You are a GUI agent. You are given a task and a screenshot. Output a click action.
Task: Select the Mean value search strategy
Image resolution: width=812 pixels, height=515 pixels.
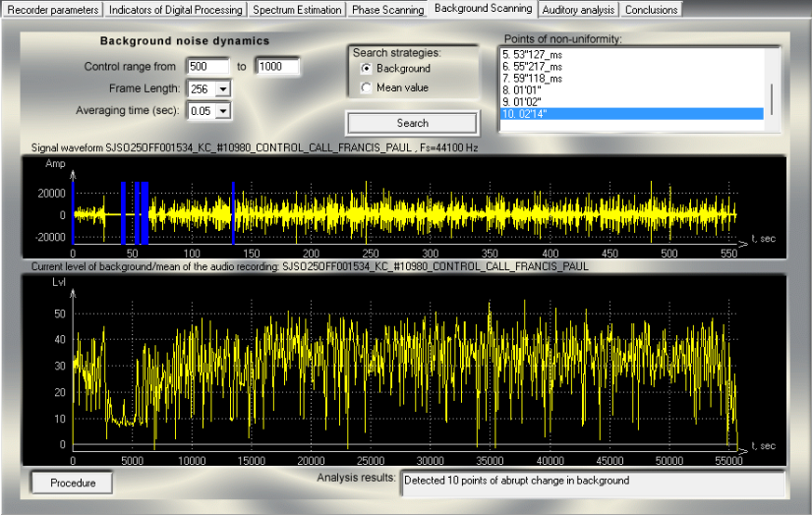click(367, 87)
